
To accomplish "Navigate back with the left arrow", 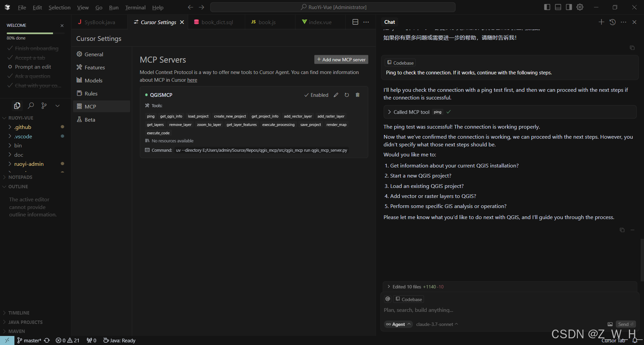I will (191, 7).
